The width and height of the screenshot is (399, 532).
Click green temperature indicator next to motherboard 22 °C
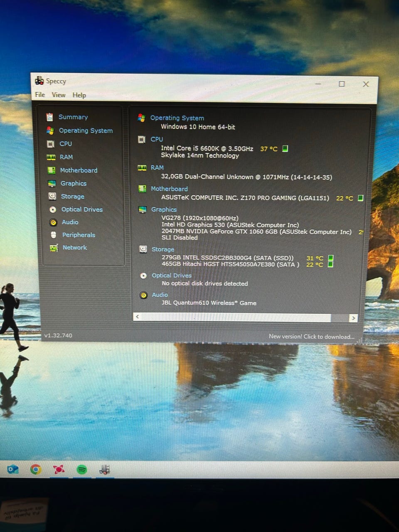360,198
